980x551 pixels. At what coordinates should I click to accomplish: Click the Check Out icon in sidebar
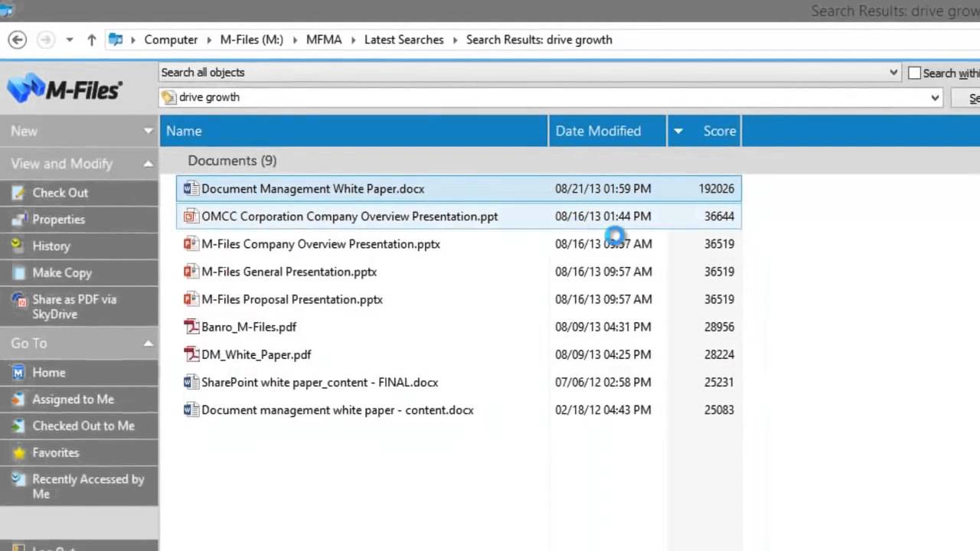point(18,193)
